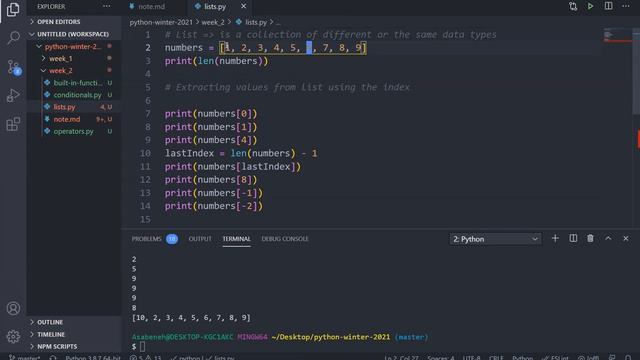Close the terminal panel
The height and width of the screenshot is (360, 640).
tap(626, 238)
